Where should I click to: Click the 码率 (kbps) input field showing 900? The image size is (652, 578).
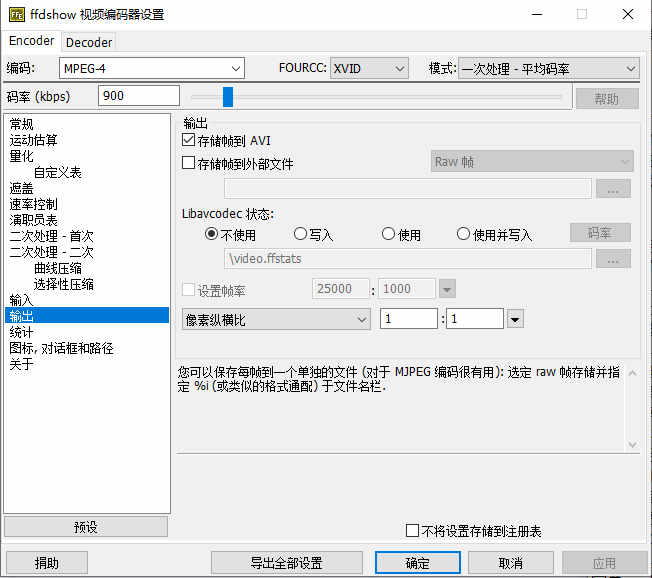tap(139, 96)
